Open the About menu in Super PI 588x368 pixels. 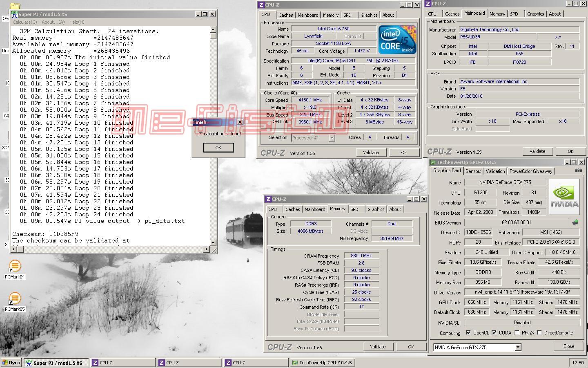coord(53,22)
